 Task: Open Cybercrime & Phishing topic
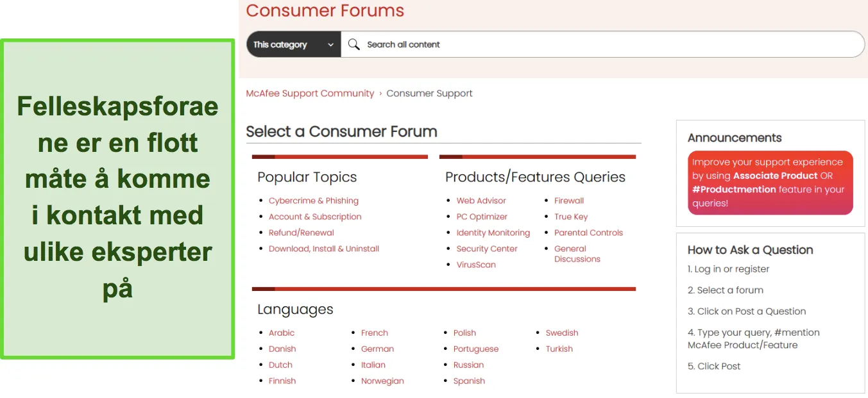[x=313, y=201]
